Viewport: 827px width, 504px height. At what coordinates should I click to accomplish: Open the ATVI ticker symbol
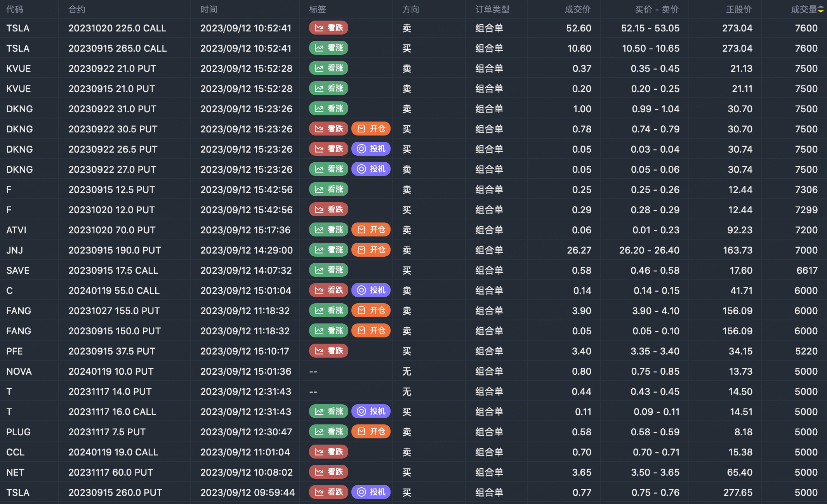[16, 230]
